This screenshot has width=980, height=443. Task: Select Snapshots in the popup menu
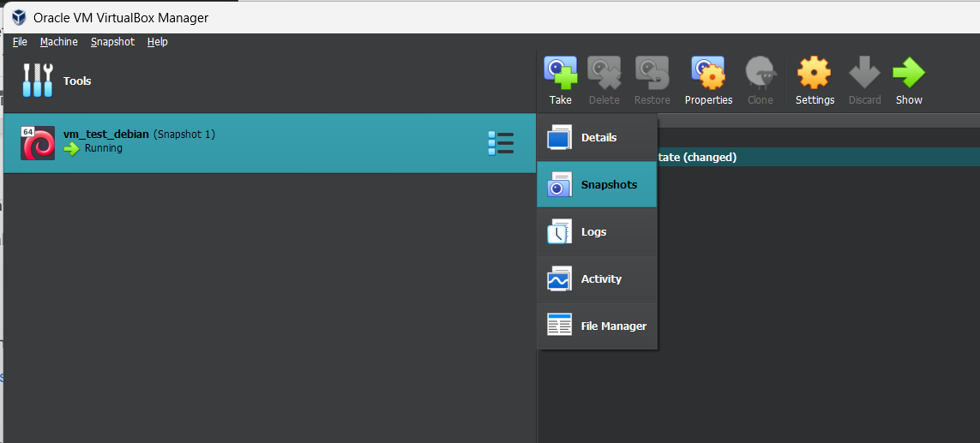point(598,185)
